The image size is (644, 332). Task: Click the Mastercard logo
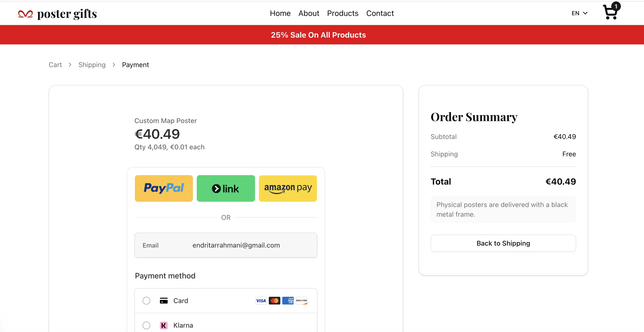[274, 300]
